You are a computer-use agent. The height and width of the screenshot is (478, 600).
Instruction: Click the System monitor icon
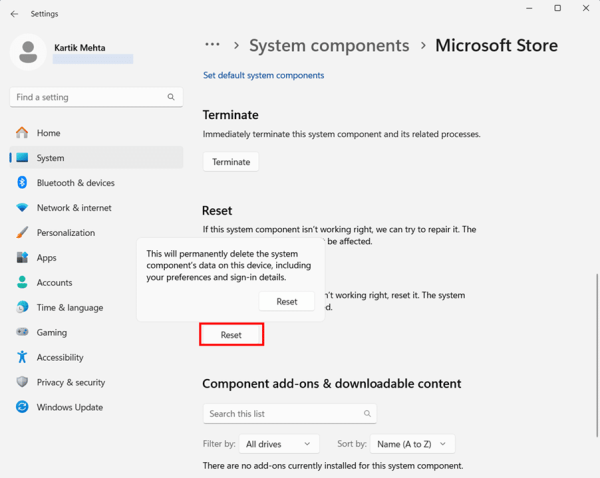pyautogui.click(x=22, y=158)
